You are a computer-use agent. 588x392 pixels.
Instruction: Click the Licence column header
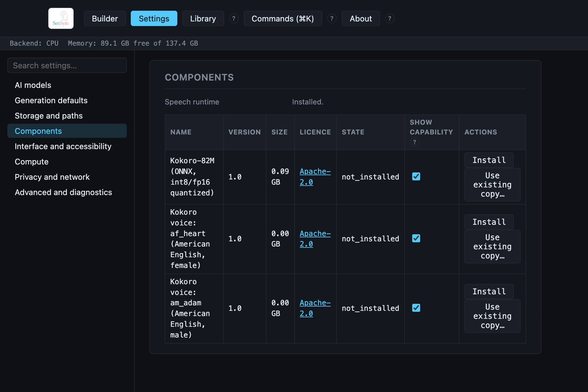coord(315,132)
